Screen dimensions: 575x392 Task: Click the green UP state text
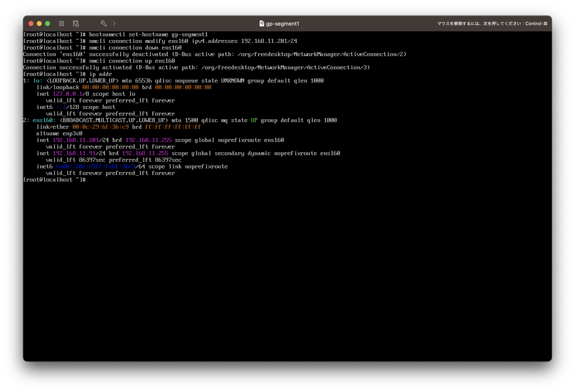point(254,120)
